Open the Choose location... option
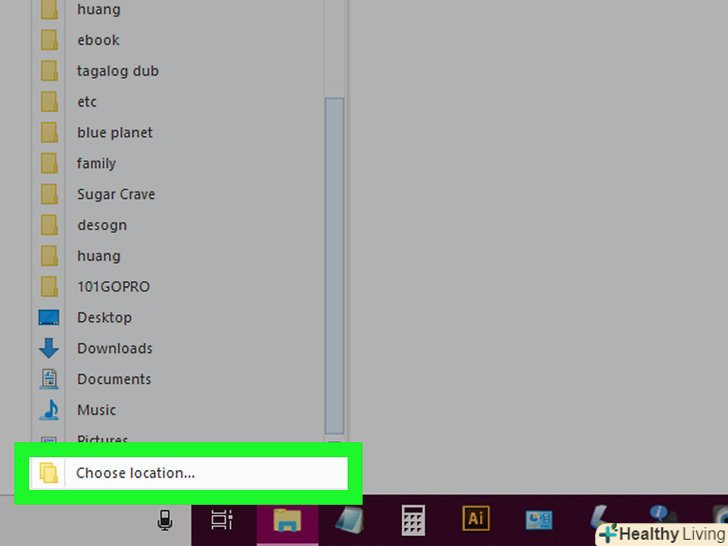 [x=188, y=473]
